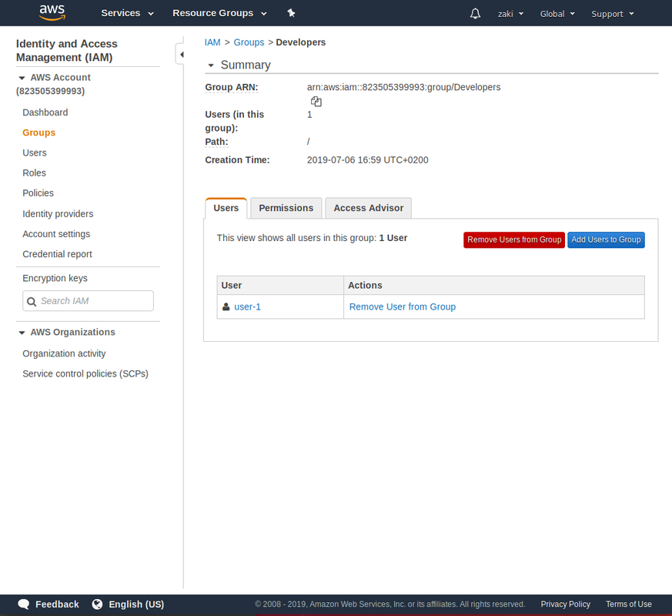Click the Group ARN label

coord(232,88)
